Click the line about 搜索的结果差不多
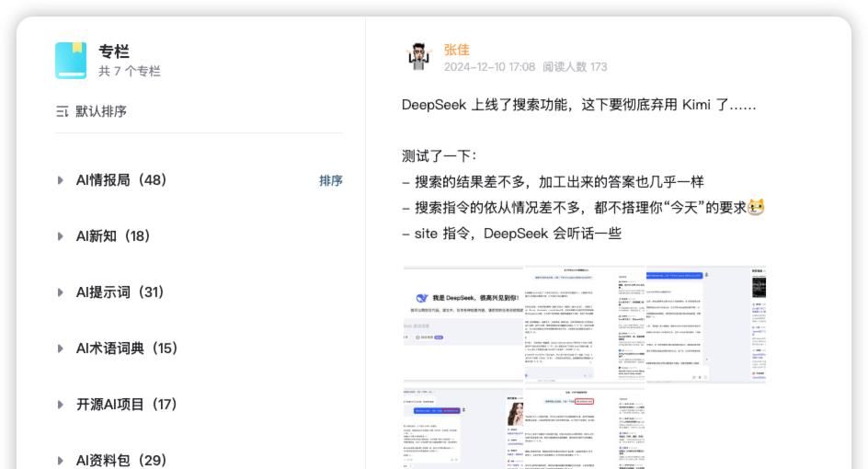868x469 pixels. pyautogui.click(x=553, y=181)
